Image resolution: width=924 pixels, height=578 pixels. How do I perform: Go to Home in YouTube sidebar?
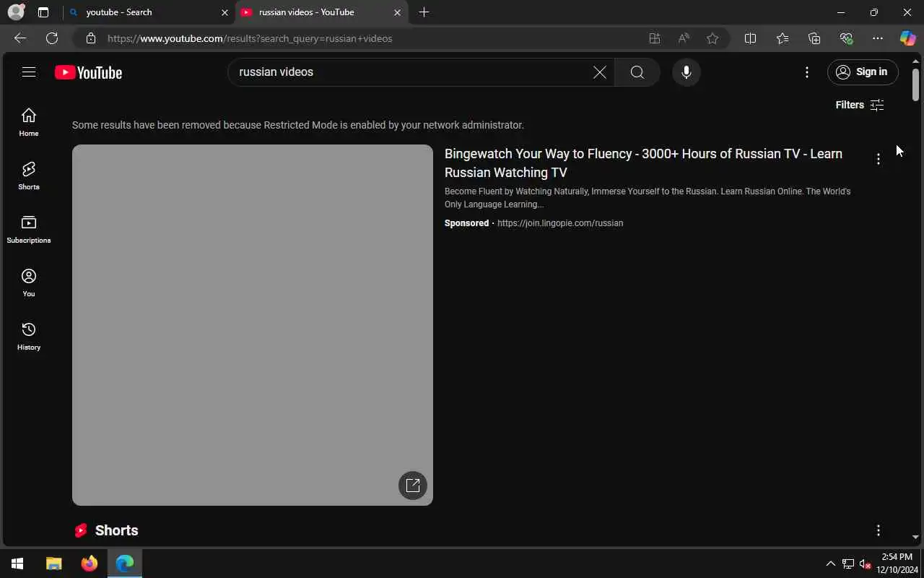[x=29, y=122]
